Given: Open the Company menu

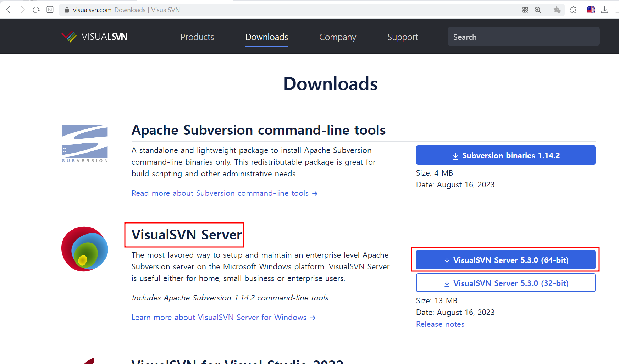Looking at the screenshot, I should click(x=338, y=37).
